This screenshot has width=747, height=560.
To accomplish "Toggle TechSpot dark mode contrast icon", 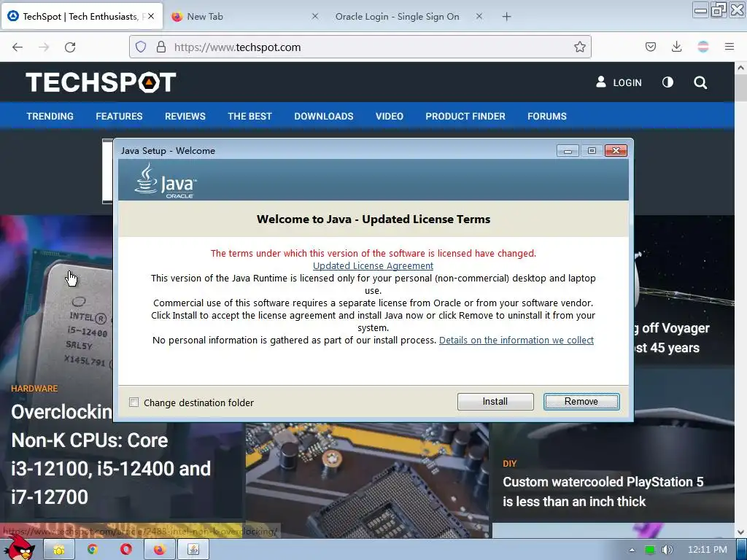I will 667,82.
